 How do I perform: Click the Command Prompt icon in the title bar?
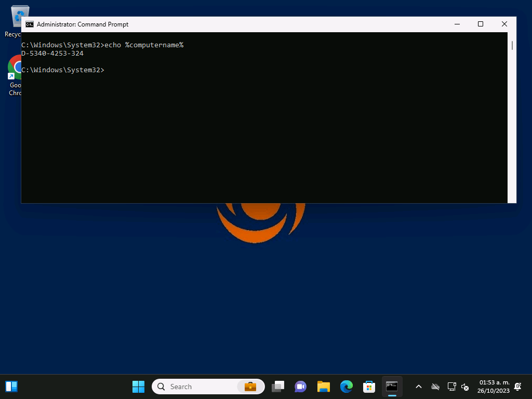click(30, 24)
